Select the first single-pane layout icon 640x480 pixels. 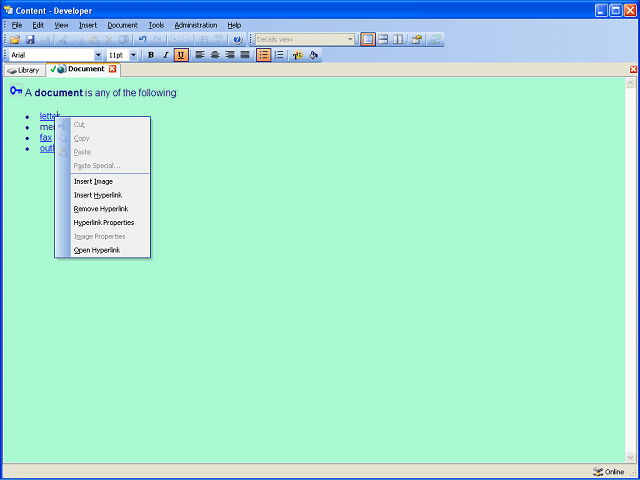point(368,40)
